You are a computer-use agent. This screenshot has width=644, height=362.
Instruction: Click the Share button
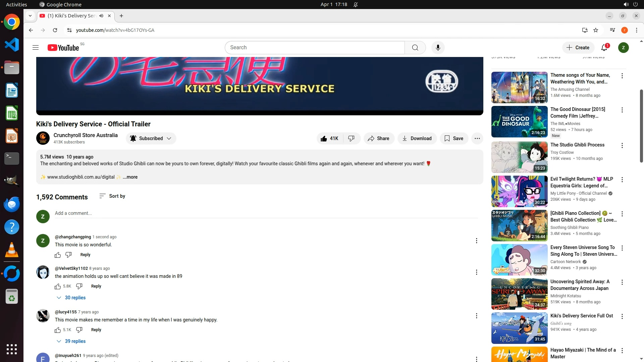click(378, 138)
